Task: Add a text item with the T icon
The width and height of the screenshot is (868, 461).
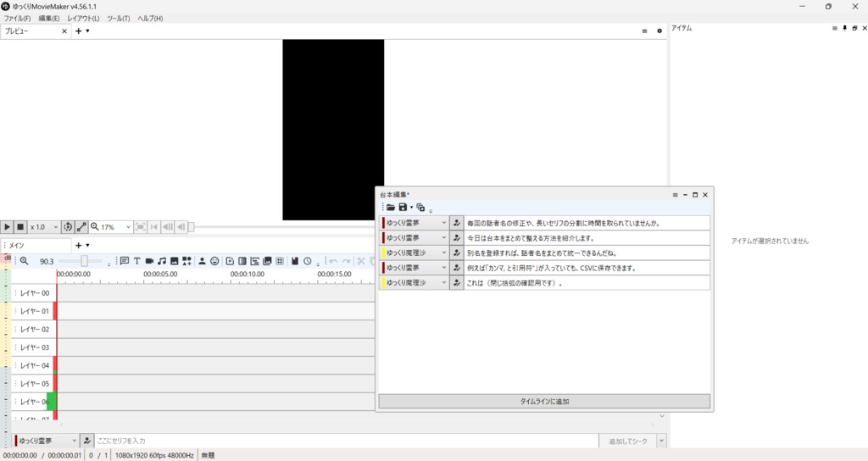Action: [136, 261]
